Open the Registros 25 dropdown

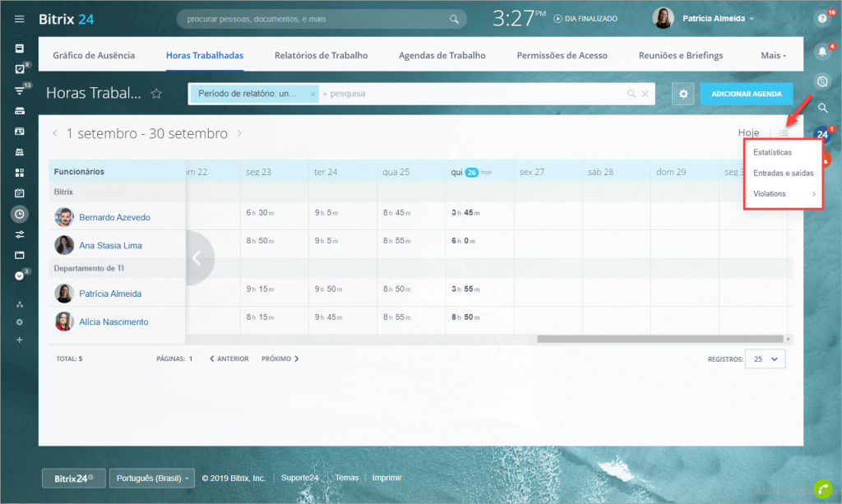click(x=765, y=359)
